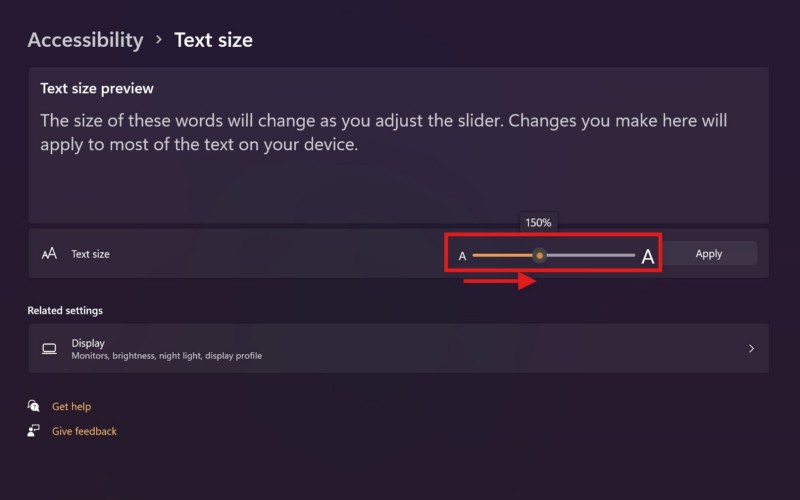Click the Text size preview paragraph
This screenshot has width=800, height=500.
click(x=383, y=132)
